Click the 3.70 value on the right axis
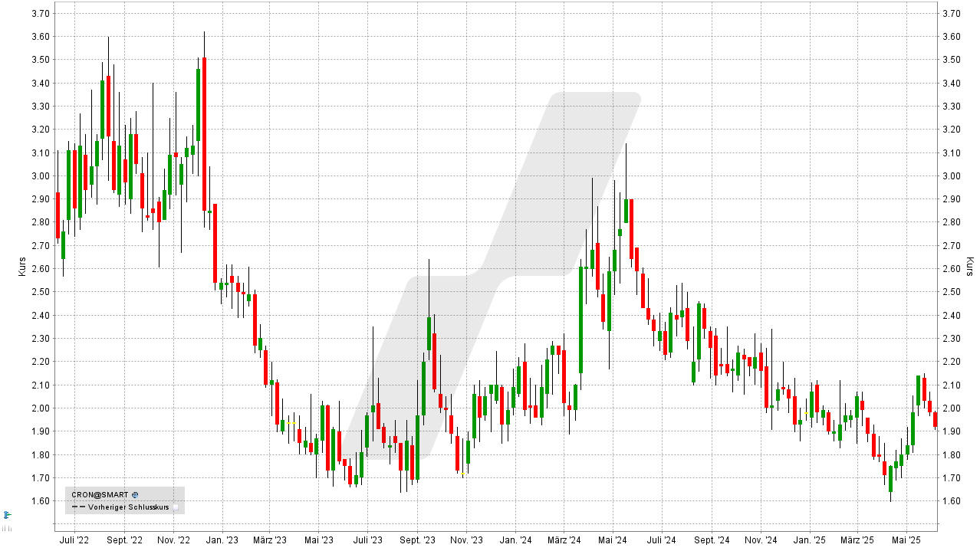 coord(952,14)
